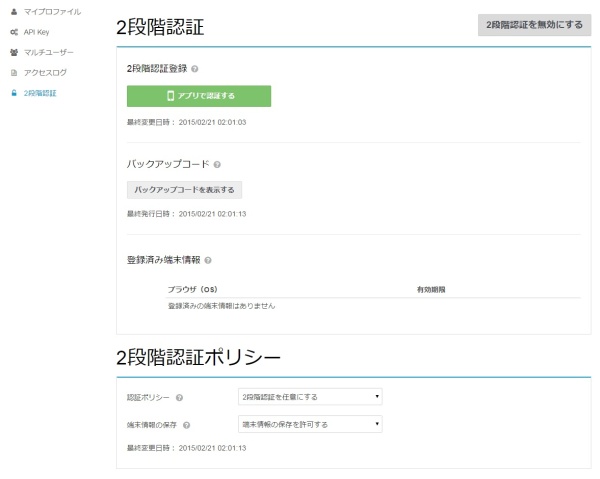Click the gears icon next to API Key
Viewport: 600px width, 479px height.
coord(13,31)
